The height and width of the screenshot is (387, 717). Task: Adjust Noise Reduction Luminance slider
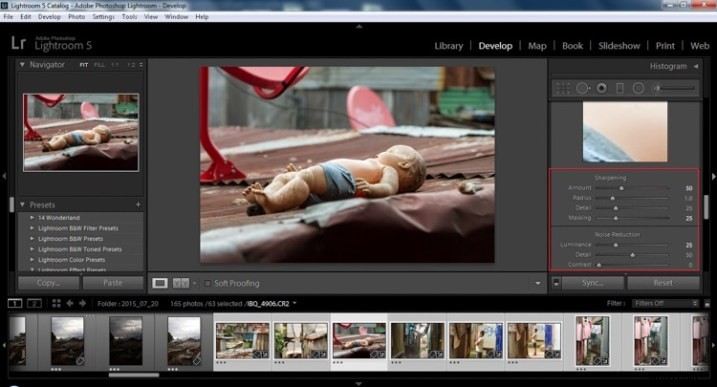[x=616, y=245]
